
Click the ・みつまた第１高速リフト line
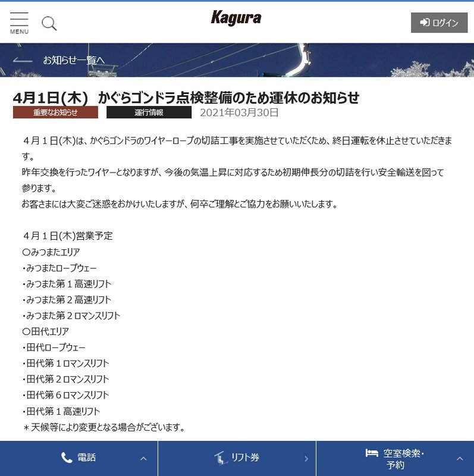click(67, 284)
